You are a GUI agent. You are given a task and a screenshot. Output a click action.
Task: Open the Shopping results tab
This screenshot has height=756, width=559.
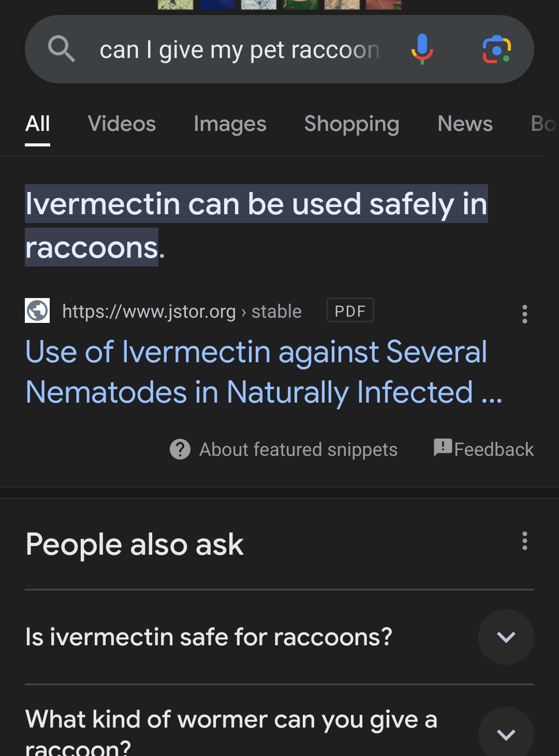[351, 124]
